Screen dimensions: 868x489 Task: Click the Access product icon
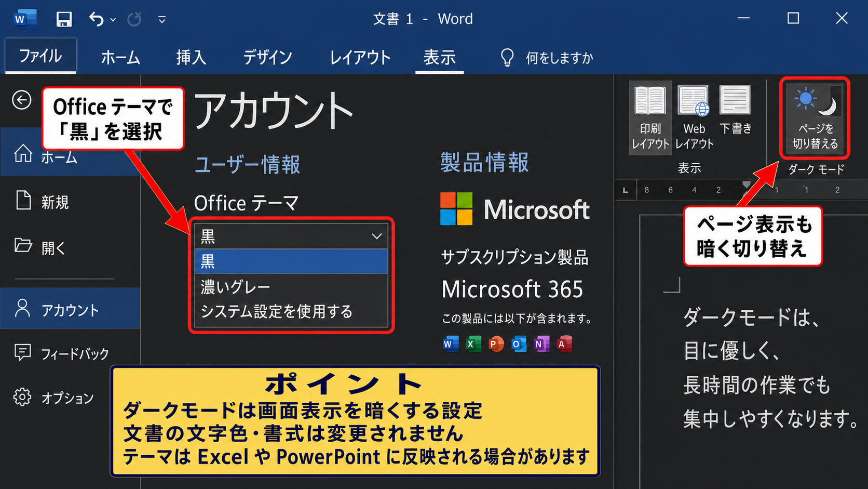(564, 343)
